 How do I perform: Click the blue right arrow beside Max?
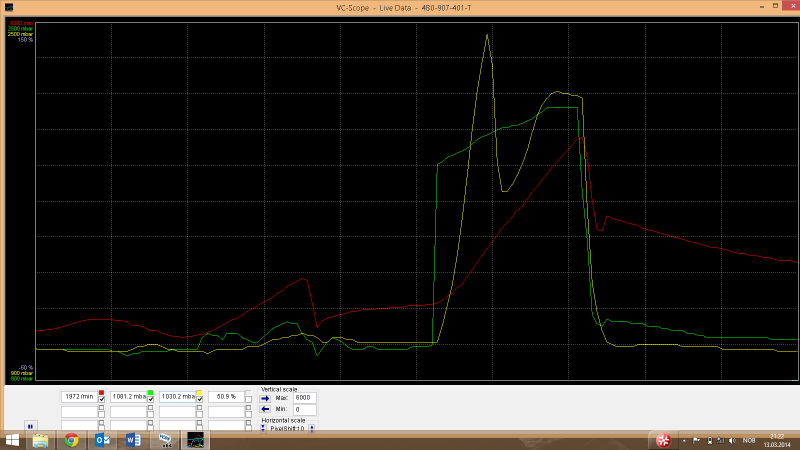265,398
